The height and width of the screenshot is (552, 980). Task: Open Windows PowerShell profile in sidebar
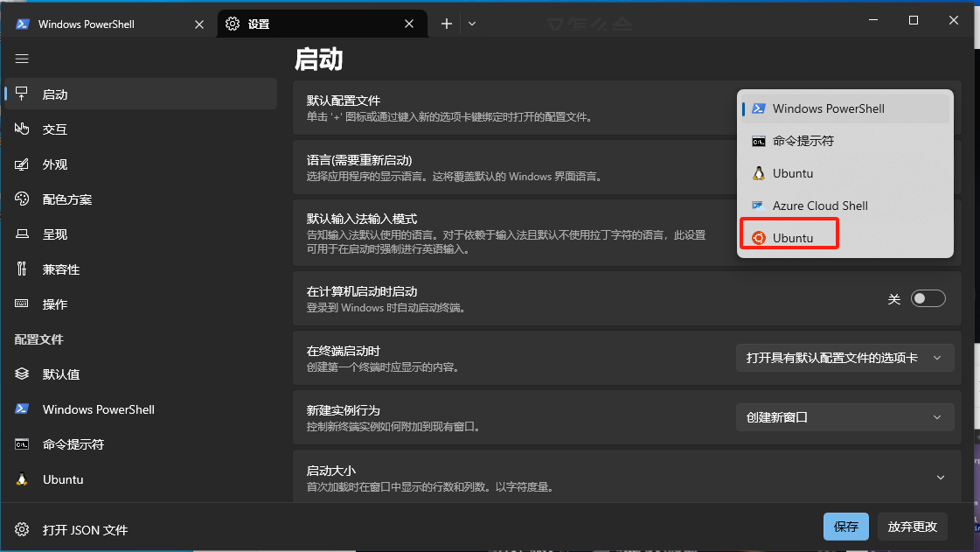coord(141,409)
